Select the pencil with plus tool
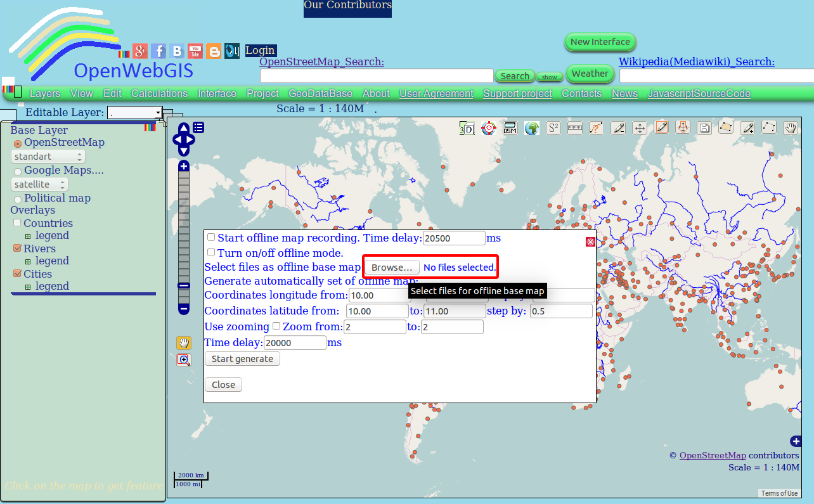Viewport: 814px width, 504px height. point(748,128)
